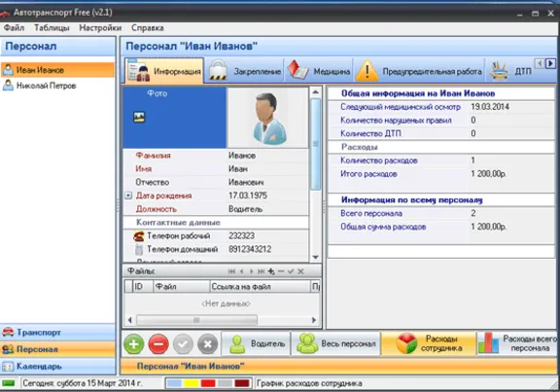Viewport: 560px width, 392px height.
Task: Click the Телефон рабочий phone icon
Action: 139,235
